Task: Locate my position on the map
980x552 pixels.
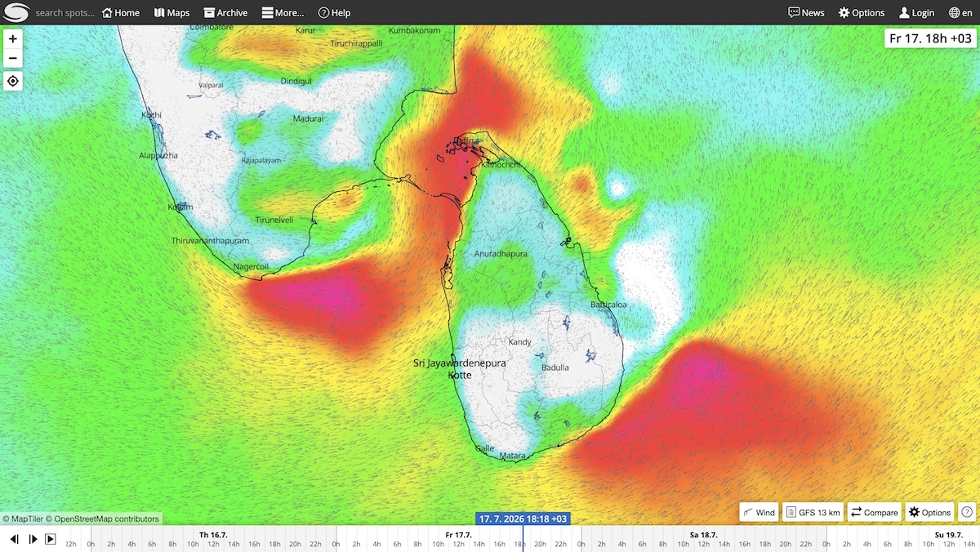Action: [13, 81]
